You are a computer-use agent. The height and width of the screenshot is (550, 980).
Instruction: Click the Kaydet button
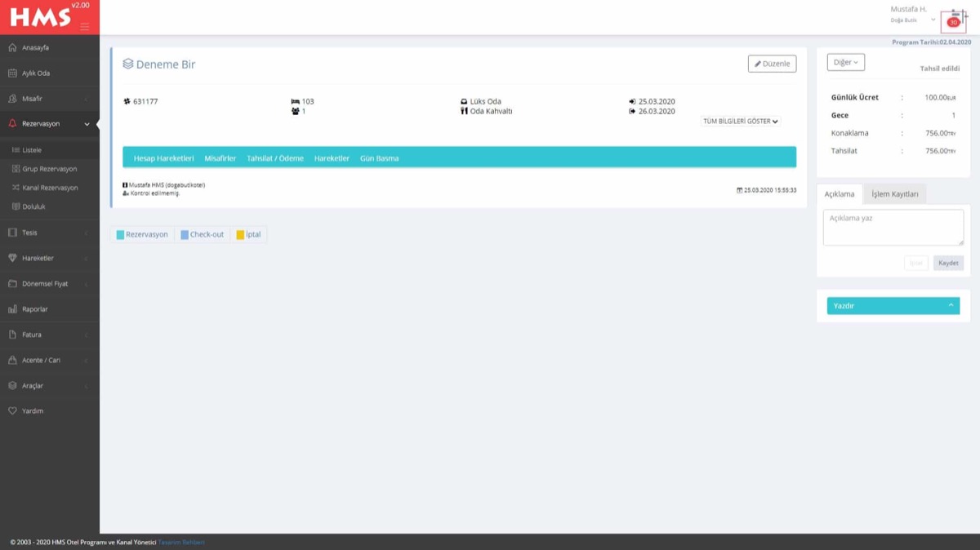(948, 263)
